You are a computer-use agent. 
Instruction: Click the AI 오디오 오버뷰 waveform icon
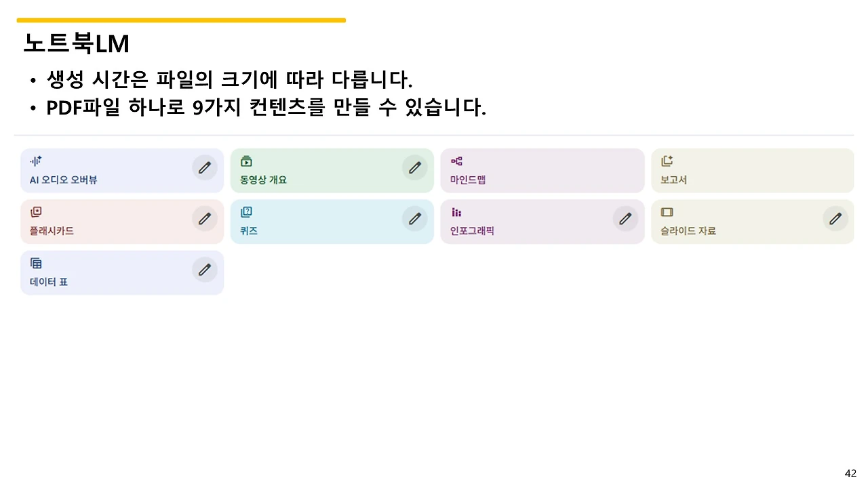click(x=36, y=161)
